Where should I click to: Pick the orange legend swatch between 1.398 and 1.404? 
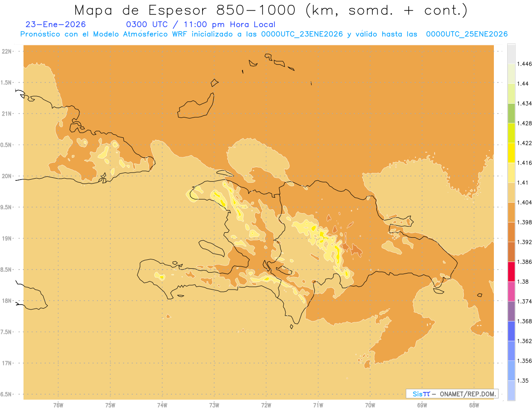tap(511, 212)
